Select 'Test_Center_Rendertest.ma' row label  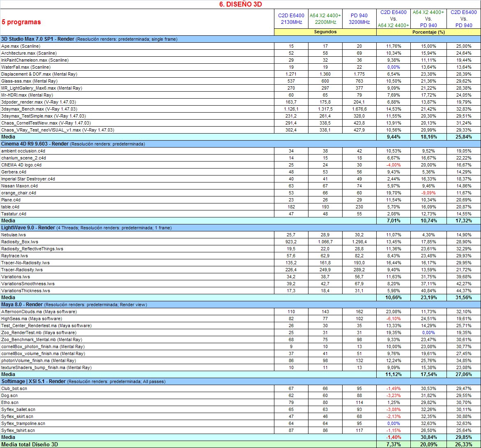[x=46, y=326]
